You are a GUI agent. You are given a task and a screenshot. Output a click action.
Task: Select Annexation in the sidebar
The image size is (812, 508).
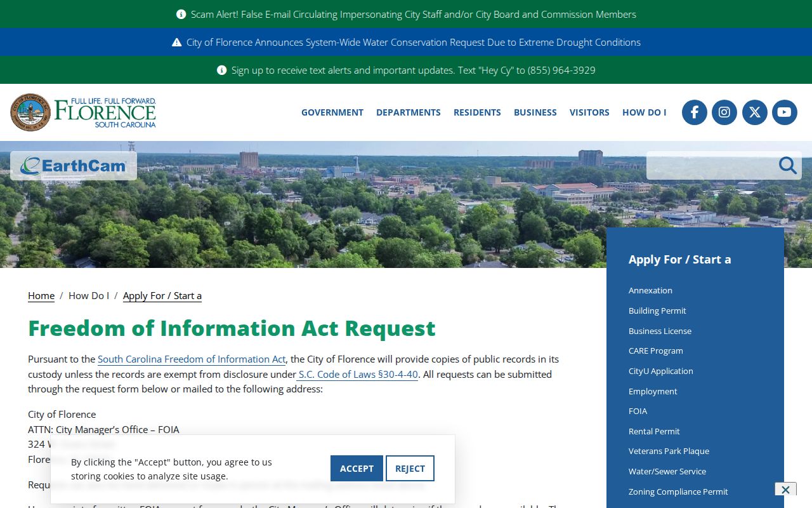click(x=650, y=290)
